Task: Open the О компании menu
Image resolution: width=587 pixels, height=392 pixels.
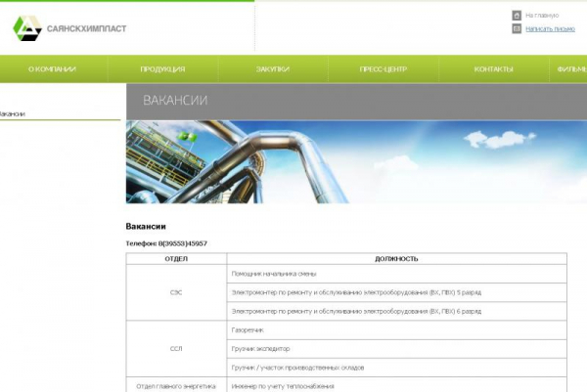Action: (52, 69)
